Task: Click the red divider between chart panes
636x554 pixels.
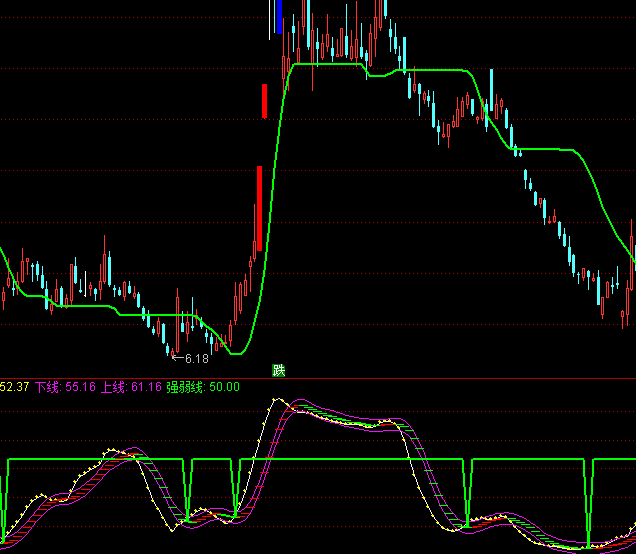Action: pos(400,379)
